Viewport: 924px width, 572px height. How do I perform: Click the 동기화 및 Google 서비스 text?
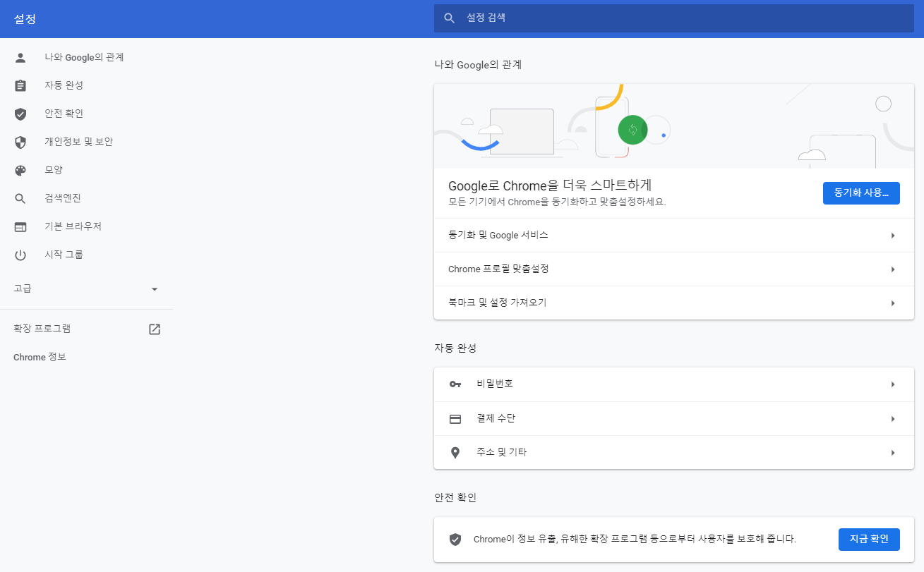(x=498, y=235)
